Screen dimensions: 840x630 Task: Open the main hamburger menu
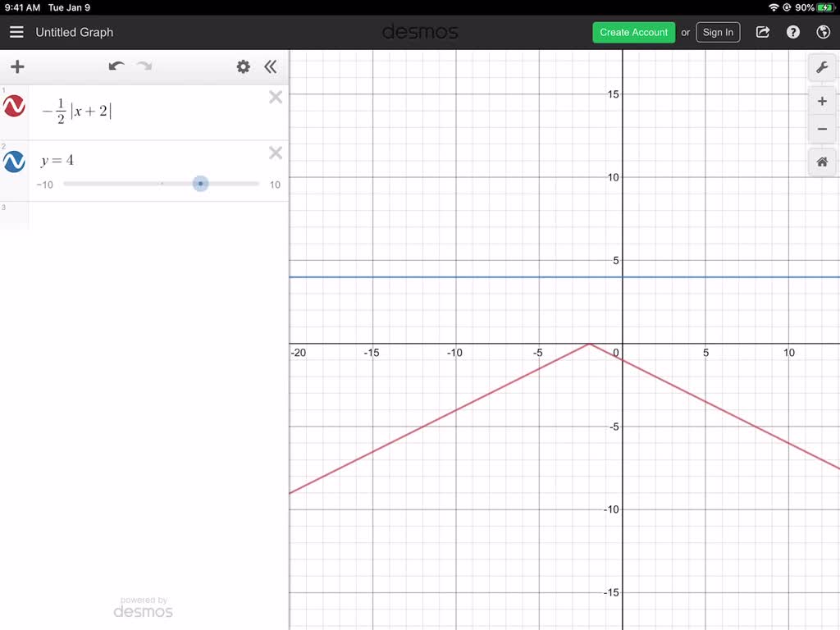tap(16, 32)
